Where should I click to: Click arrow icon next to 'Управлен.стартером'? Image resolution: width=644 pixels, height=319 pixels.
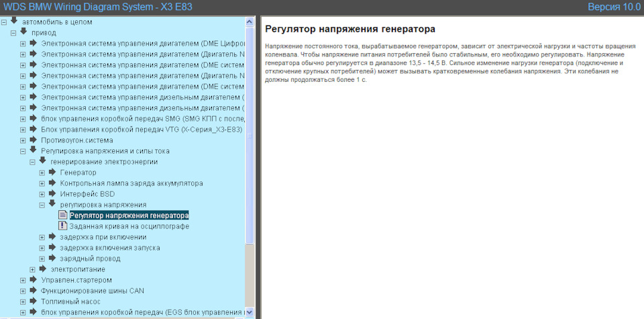34,279
